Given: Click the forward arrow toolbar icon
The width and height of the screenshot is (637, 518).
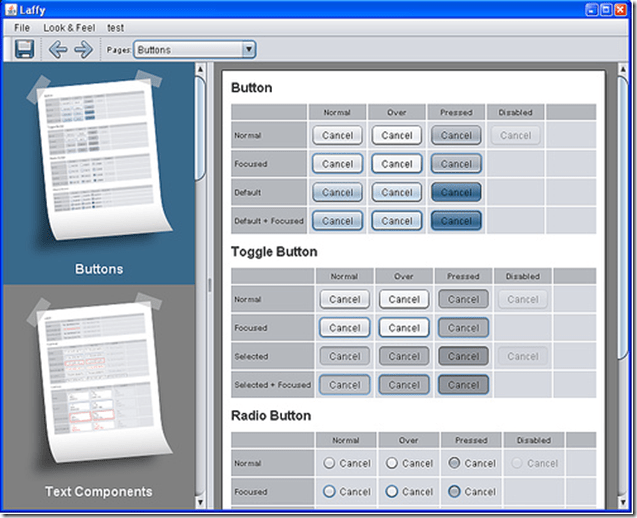Looking at the screenshot, I should click(x=83, y=49).
